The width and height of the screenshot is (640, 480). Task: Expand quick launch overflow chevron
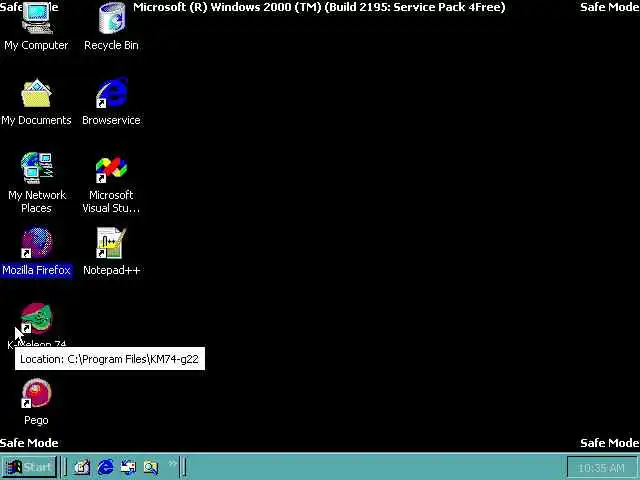173,463
